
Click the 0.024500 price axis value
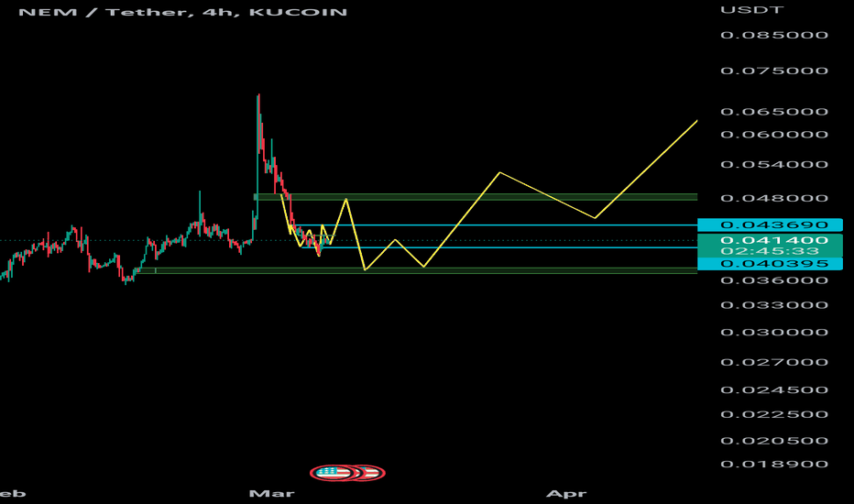[774, 390]
